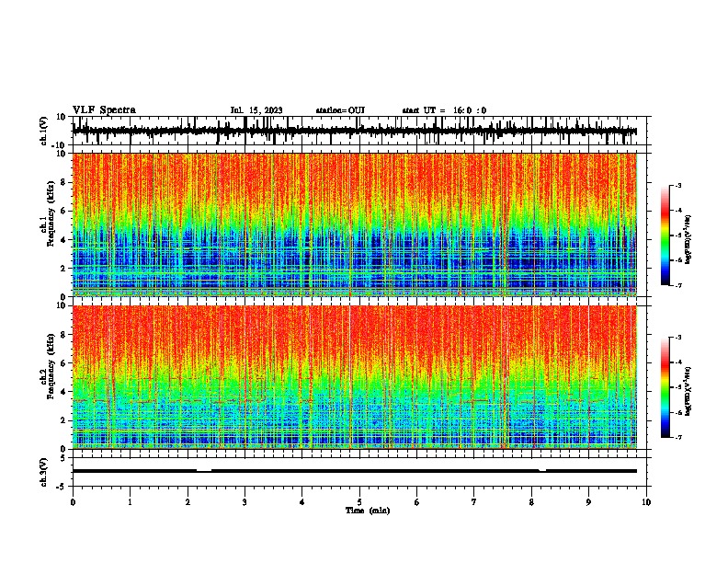
Task: Click the time axis tick label "7"
Action: (x=474, y=502)
